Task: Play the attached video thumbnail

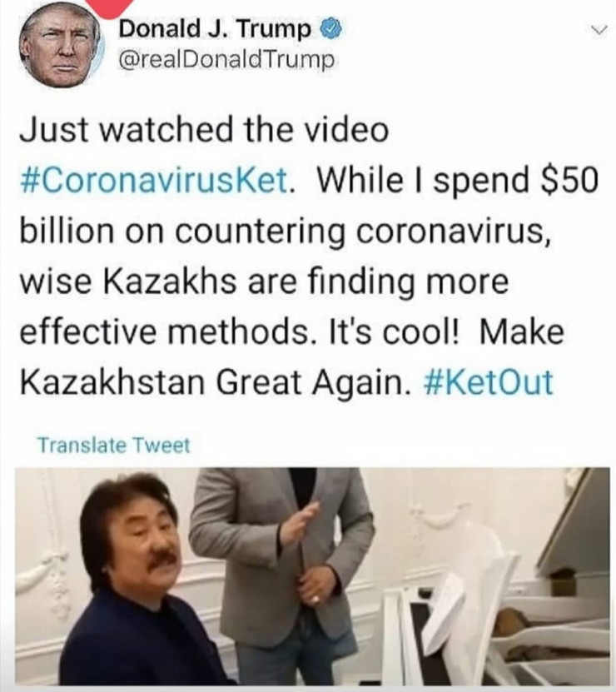Action: [312, 576]
